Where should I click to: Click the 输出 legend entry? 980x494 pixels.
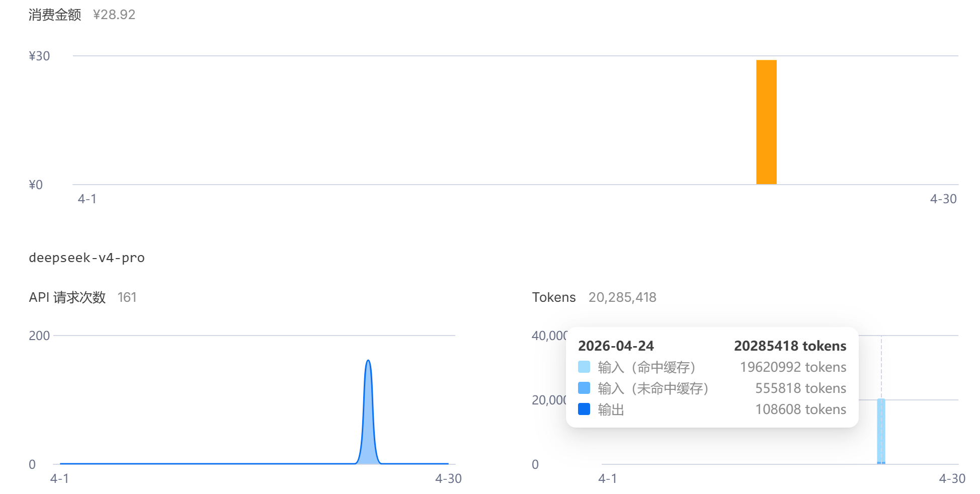tap(611, 409)
